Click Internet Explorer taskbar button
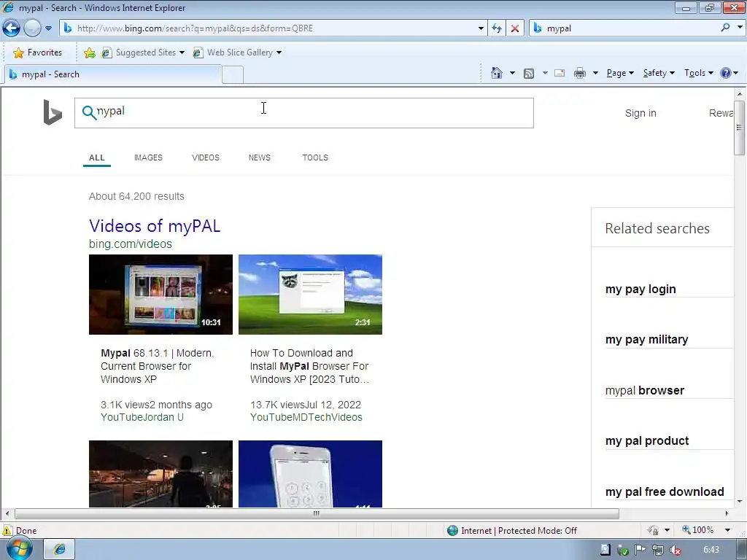The image size is (747, 560). (x=60, y=549)
